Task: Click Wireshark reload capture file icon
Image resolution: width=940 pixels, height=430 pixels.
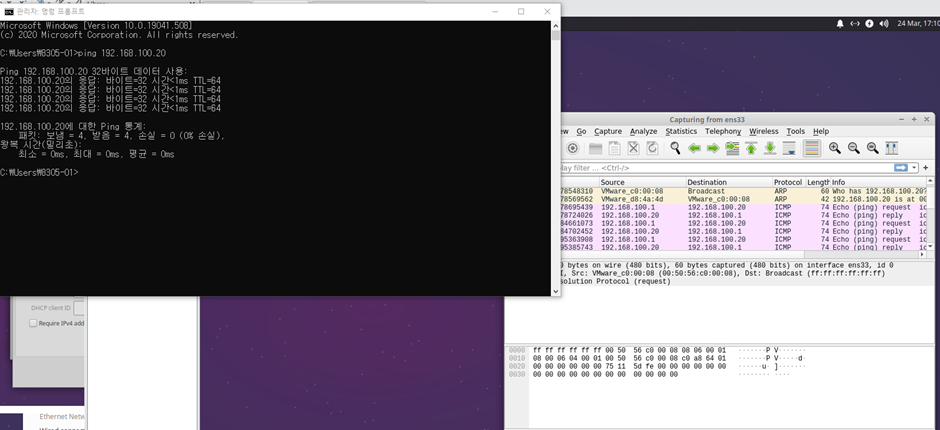Action: (x=653, y=148)
